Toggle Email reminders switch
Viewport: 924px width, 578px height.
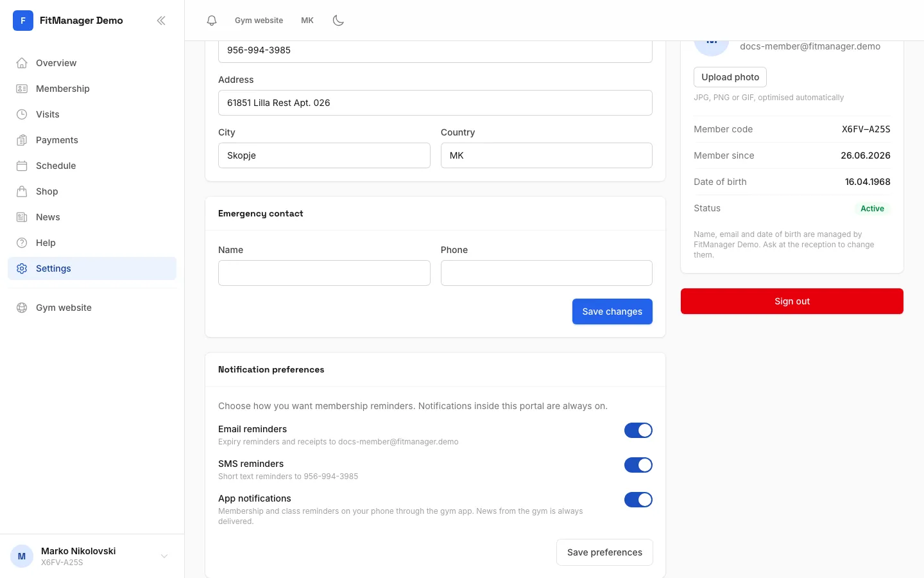[638, 430]
